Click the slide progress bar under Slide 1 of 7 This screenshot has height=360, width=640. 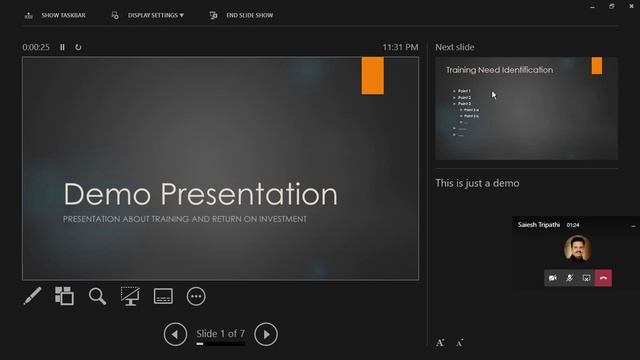point(220,344)
